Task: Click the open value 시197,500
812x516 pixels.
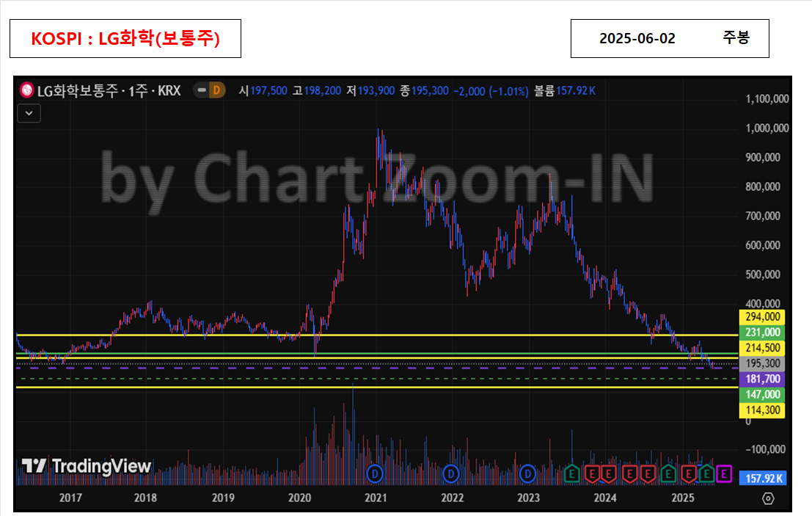Action: tap(263, 91)
